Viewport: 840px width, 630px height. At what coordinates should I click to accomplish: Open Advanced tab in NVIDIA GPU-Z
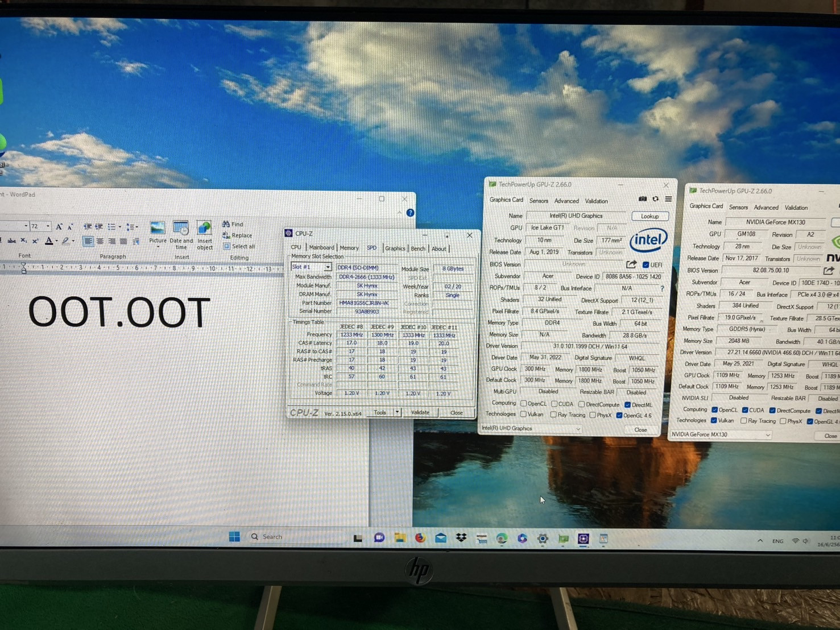pos(766,208)
